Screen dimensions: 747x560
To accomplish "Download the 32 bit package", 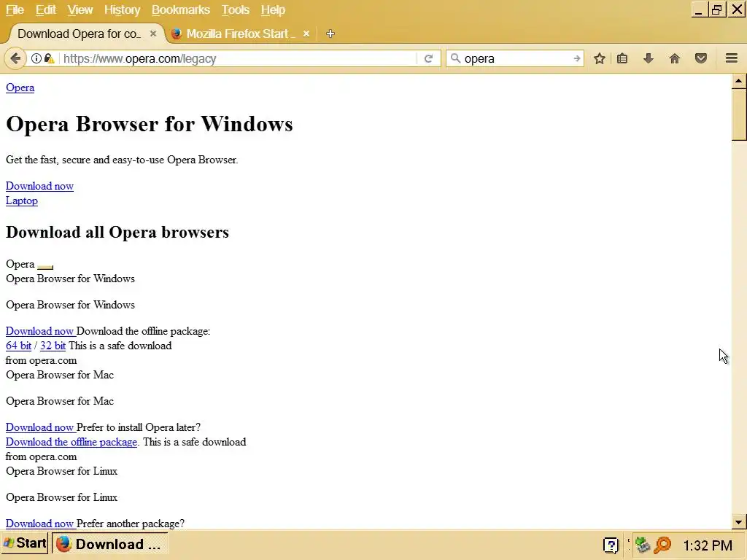I will coord(53,346).
